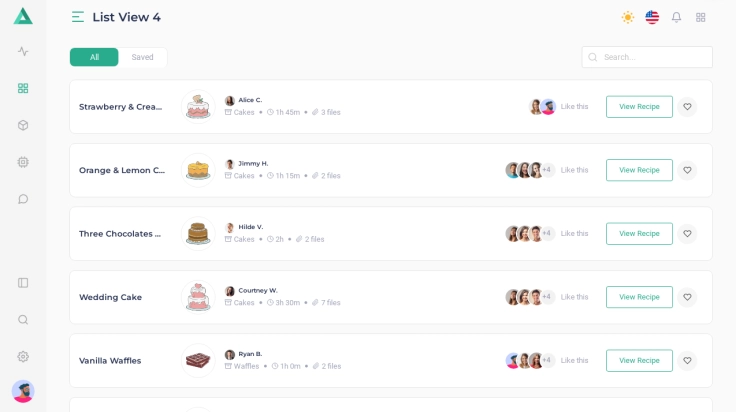
Task: Switch to the Saved tab
Action: click(142, 57)
